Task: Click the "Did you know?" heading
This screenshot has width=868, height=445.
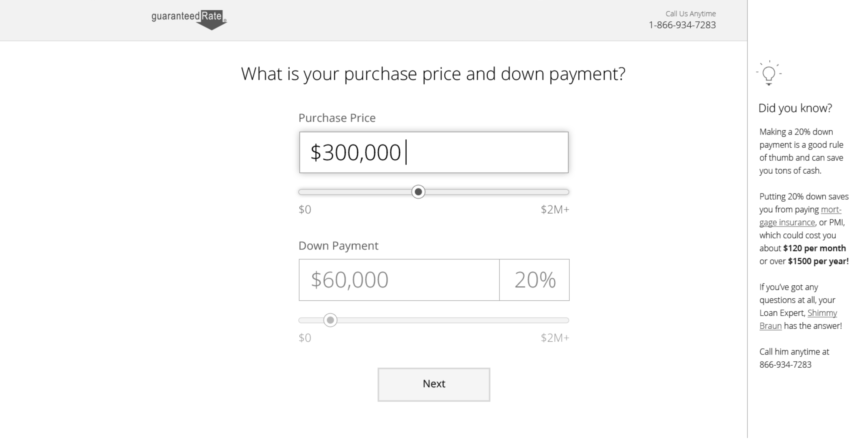Action: tap(795, 108)
